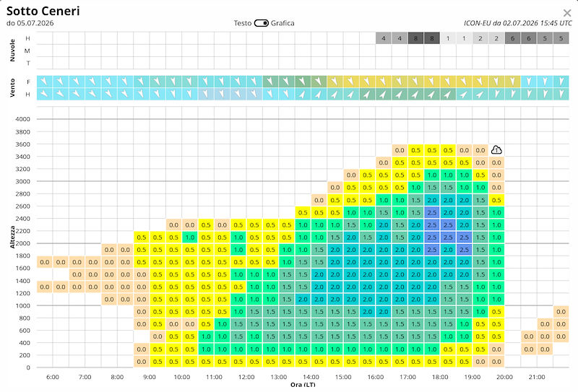578x392 pixels.
Task: Click the 0.0 cell between 0.5 cells at 2300 m
Action: 223,225
